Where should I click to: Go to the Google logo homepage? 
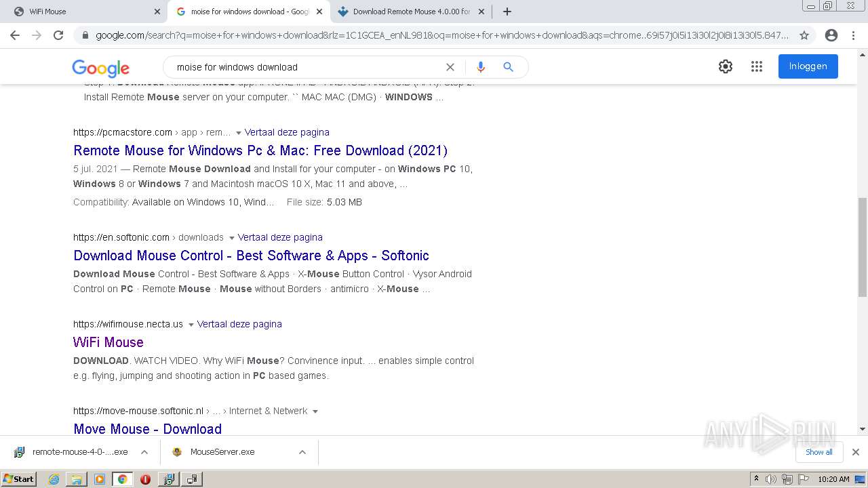tap(100, 68)
